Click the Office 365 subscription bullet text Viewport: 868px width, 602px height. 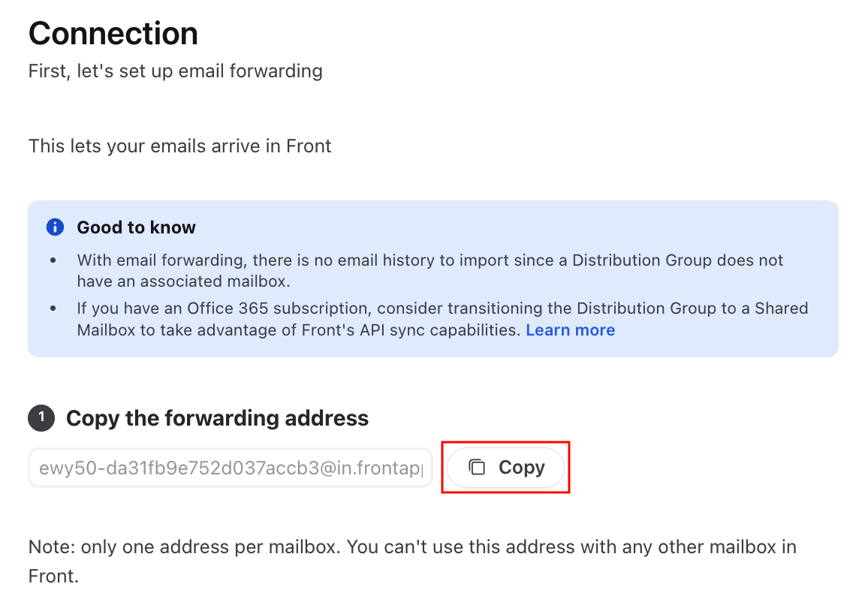(x=442, y=319)
